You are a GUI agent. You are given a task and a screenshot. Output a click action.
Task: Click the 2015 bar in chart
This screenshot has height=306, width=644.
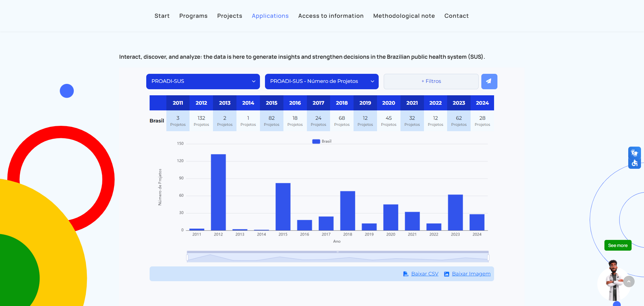283,207
